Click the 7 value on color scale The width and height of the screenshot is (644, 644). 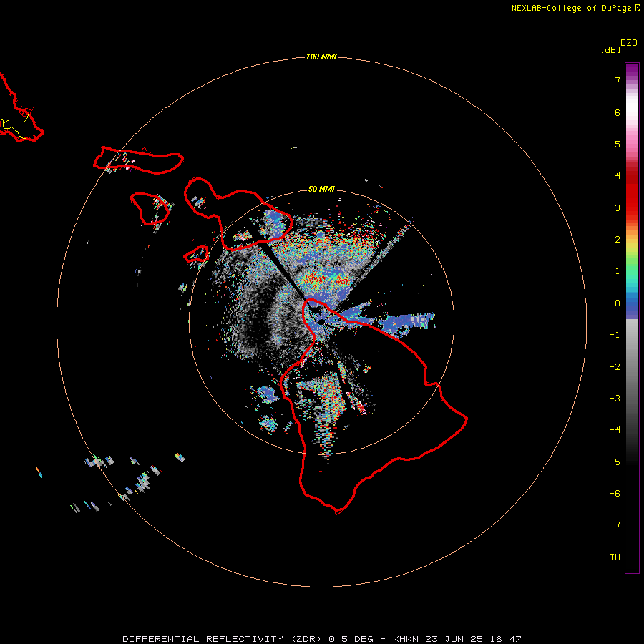(618, 80)
